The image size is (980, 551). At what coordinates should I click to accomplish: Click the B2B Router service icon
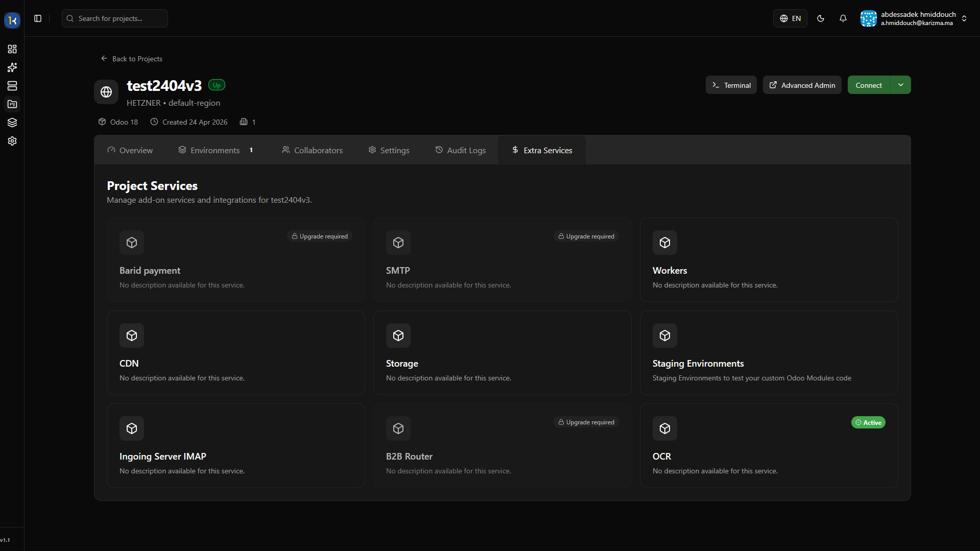[398, 428]
